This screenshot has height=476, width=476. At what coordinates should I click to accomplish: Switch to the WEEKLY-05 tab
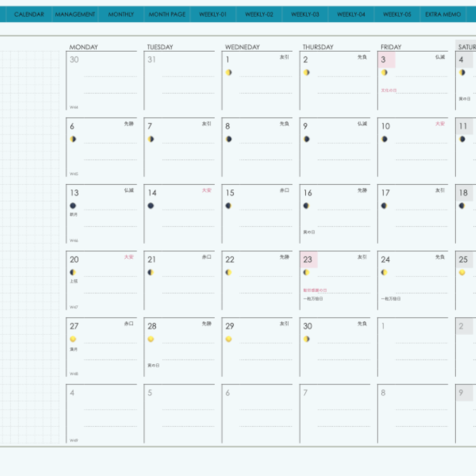pos(397,14)
